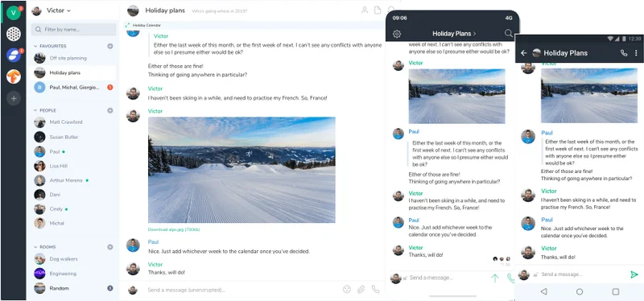Focus the Filter by name search field

73,30
